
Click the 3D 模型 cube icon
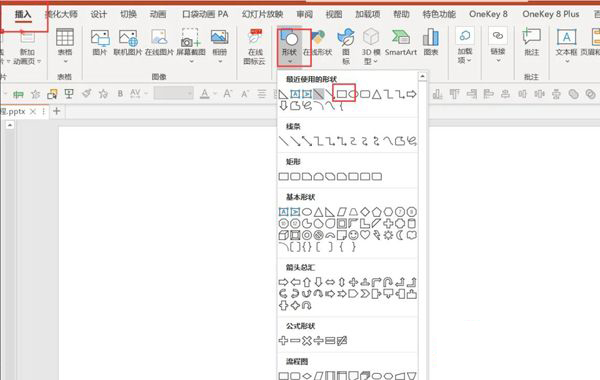[x=371, y=37]
